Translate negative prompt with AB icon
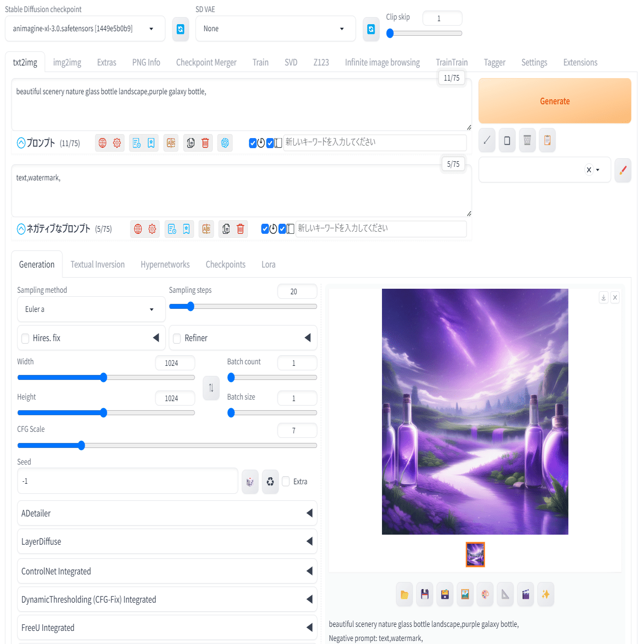This screenshot has width=644, height=644. [206, 229]
